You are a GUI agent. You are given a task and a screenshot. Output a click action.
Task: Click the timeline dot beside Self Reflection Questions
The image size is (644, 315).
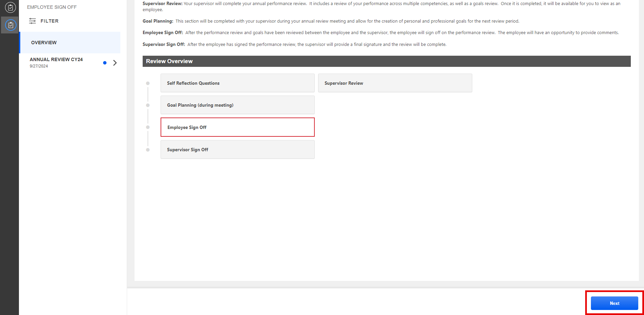[x=148, y=83]
